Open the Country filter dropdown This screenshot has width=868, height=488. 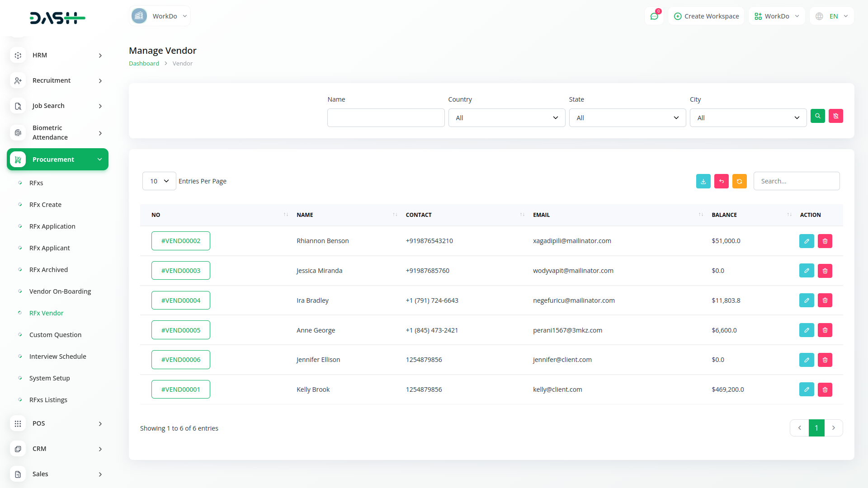coord(506,118)
